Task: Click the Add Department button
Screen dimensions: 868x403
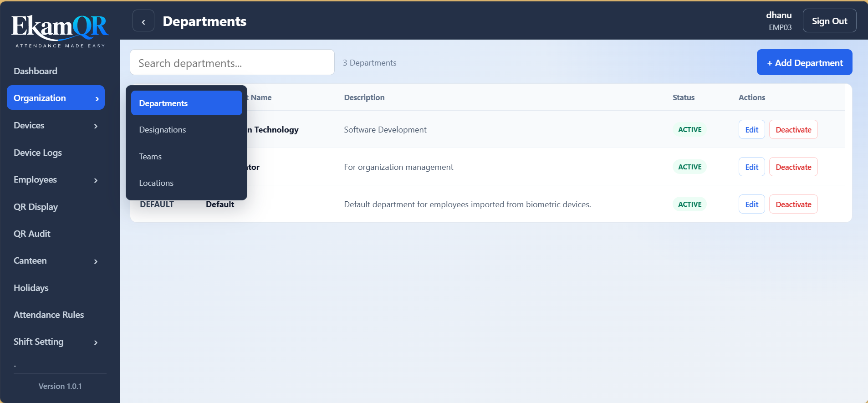Action: click(804, 62)
